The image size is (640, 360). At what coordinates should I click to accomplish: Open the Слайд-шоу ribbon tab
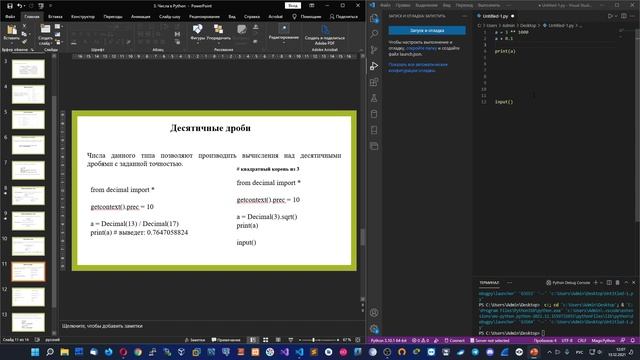click(170, 17)
